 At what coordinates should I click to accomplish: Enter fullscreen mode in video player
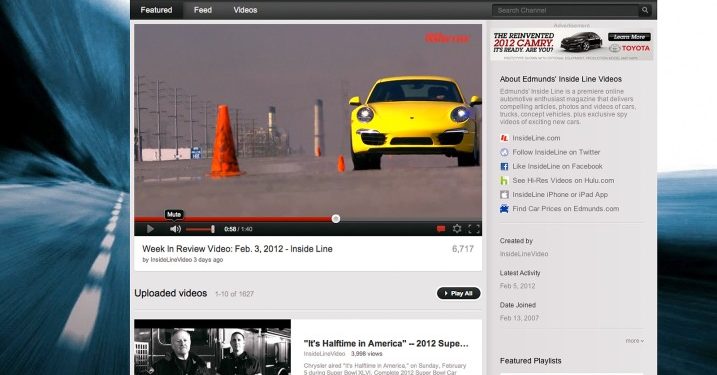[x=474, y=229]
